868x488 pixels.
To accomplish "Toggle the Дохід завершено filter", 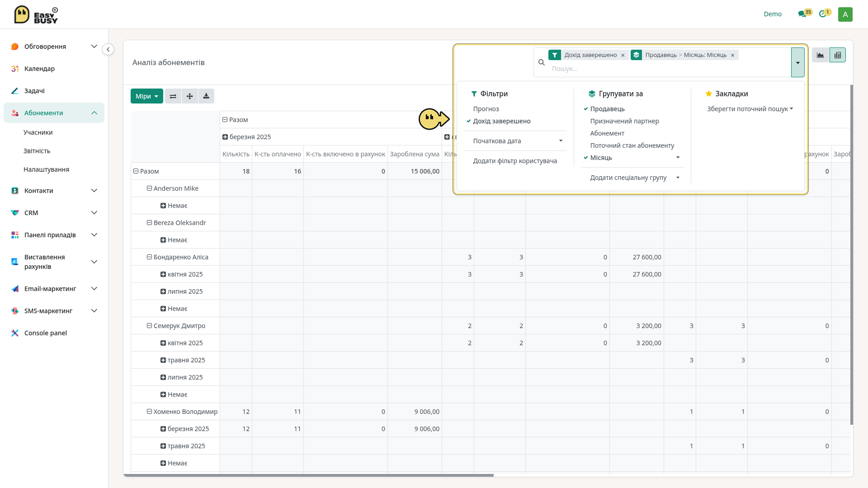I will (x=502, y=121).
